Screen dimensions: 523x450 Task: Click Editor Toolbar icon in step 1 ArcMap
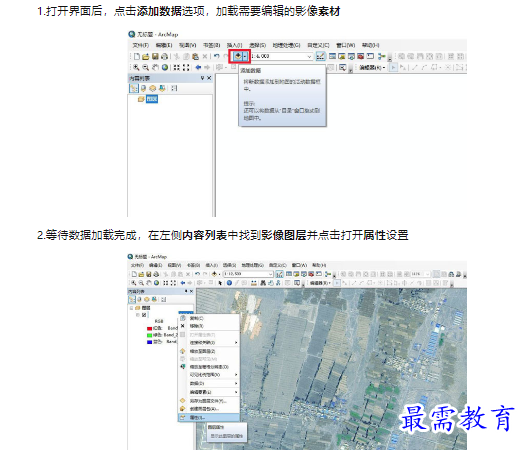point(320,56)
